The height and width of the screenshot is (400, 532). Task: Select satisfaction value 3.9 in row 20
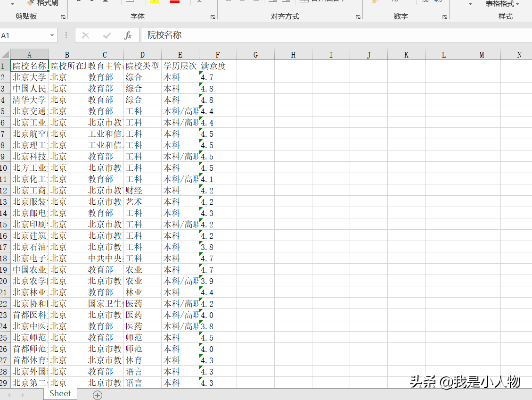[218, 281]
